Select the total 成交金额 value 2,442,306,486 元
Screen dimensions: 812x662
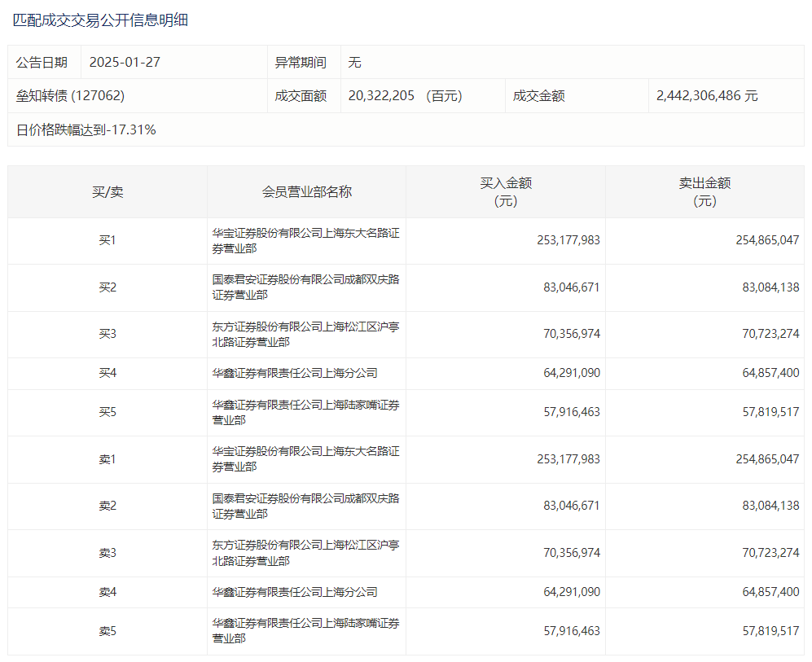(x=707, y=96)
